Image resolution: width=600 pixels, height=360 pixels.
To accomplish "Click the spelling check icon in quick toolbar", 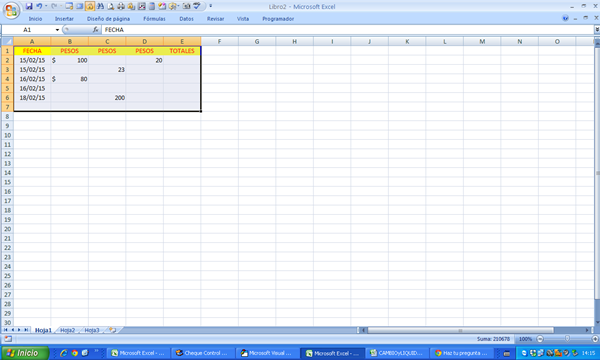I will point(197,6).
